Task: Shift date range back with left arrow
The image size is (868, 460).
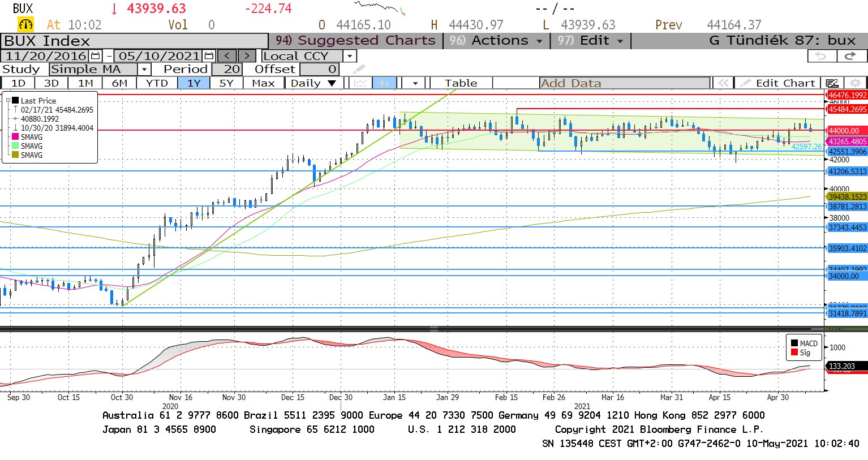Action: coord(227,55)
